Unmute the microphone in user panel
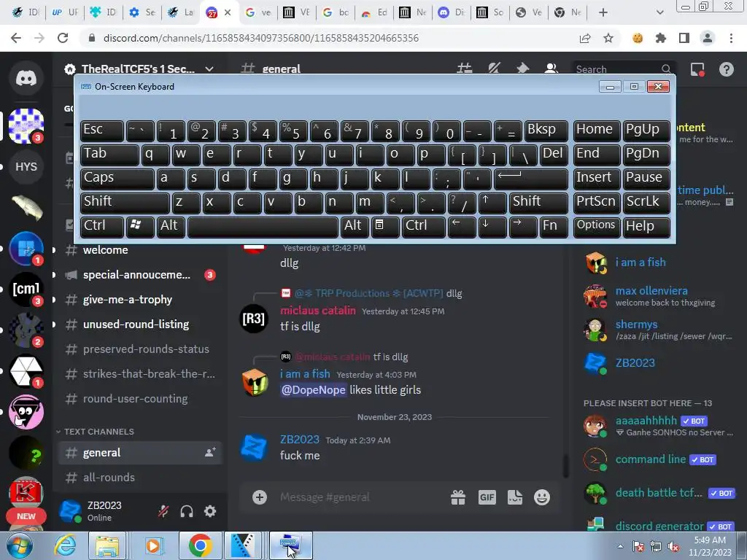Viewport: 747px width, 560px height. [x=163, y=511]
